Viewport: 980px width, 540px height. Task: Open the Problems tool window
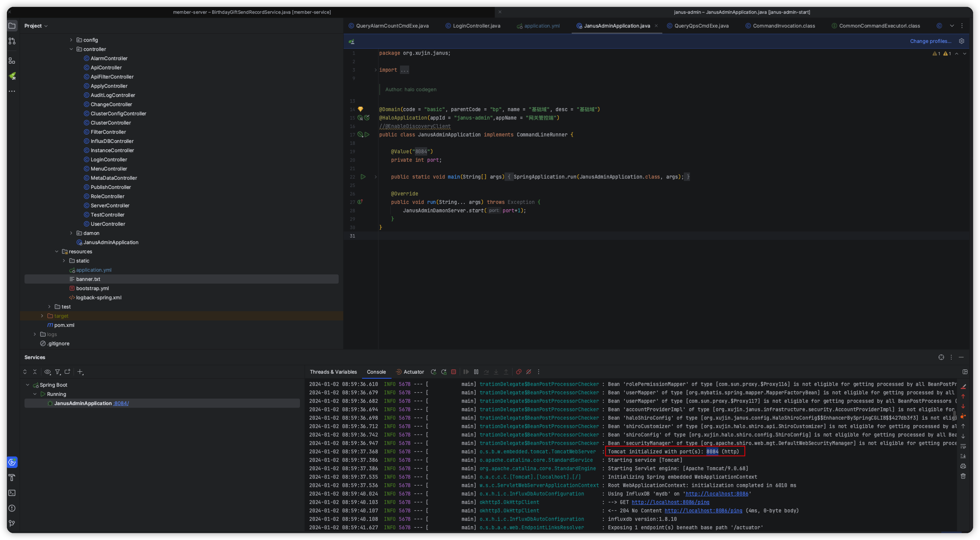click(12, 508)
